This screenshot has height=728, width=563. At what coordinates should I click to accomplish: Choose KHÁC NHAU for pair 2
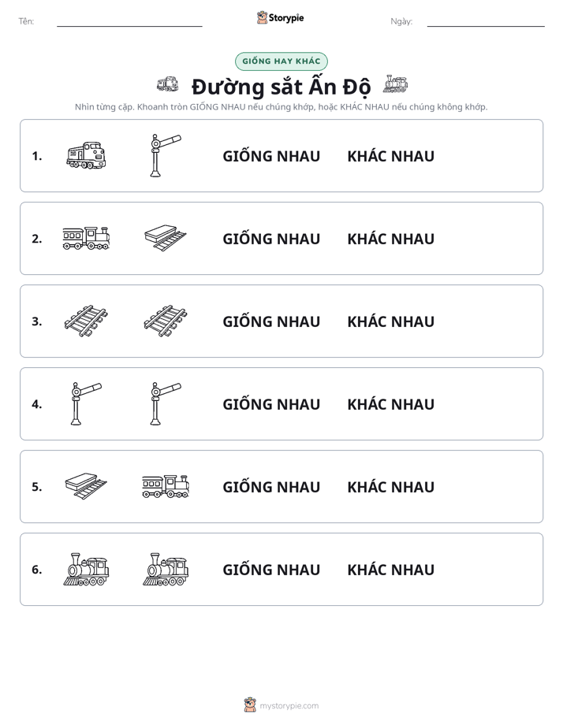click(x=390, y=239)
